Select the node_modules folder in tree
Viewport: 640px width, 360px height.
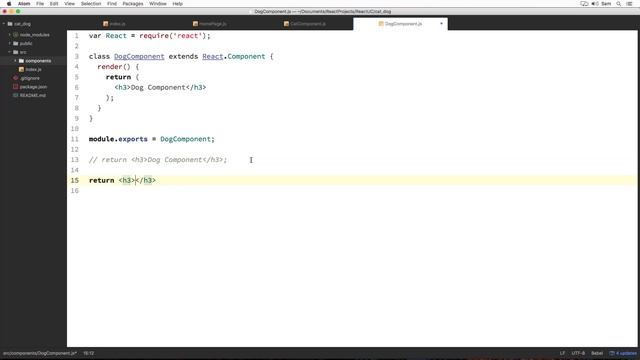tap(35, 35)
